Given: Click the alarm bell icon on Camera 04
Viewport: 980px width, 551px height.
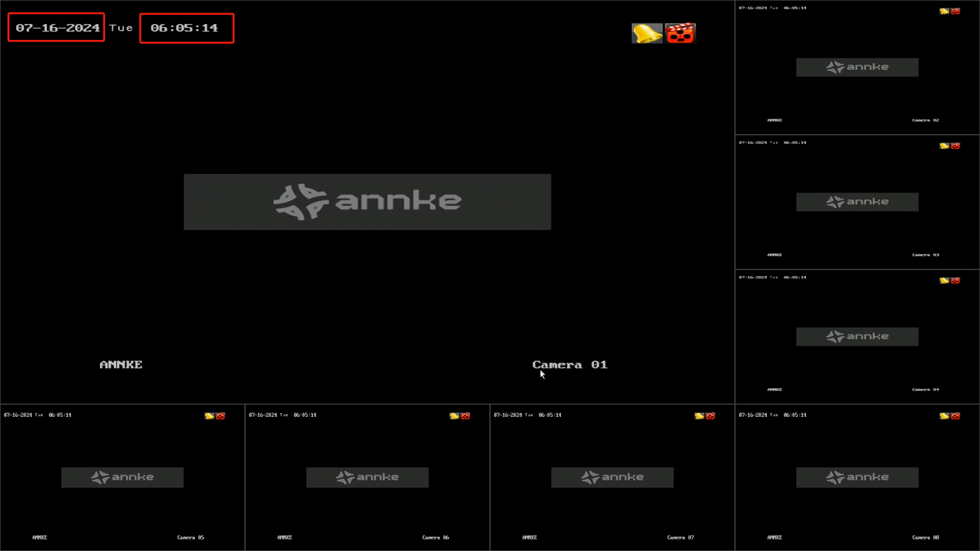Looking at the screenshot, I should (944, 280).
